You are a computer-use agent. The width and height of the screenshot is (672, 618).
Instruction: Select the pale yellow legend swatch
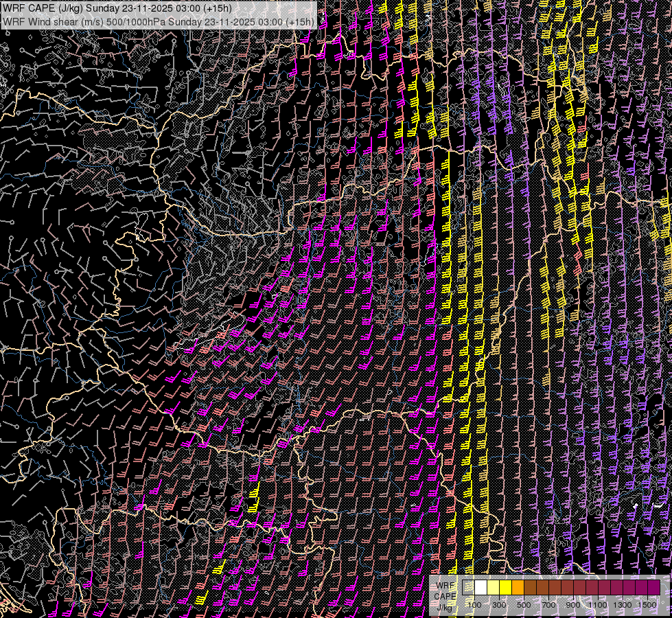tap(494, 588)
